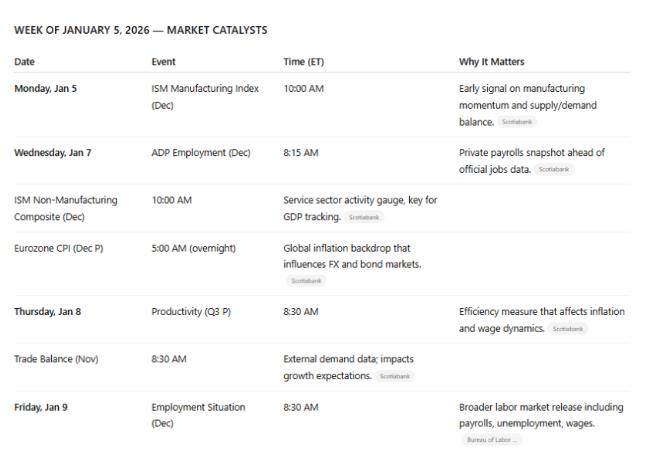Open Scotiabank citation after private payrolls snapshot
Image resolution: width=666 pixels, height=476 pixels.
pyautogui.click(x=558, y=169)
